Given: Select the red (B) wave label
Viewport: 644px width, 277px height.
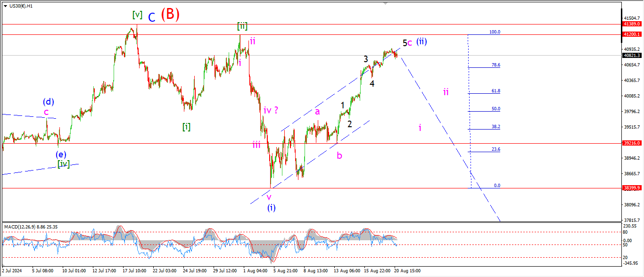Looking at the screenshot, I should pos(170,15).
